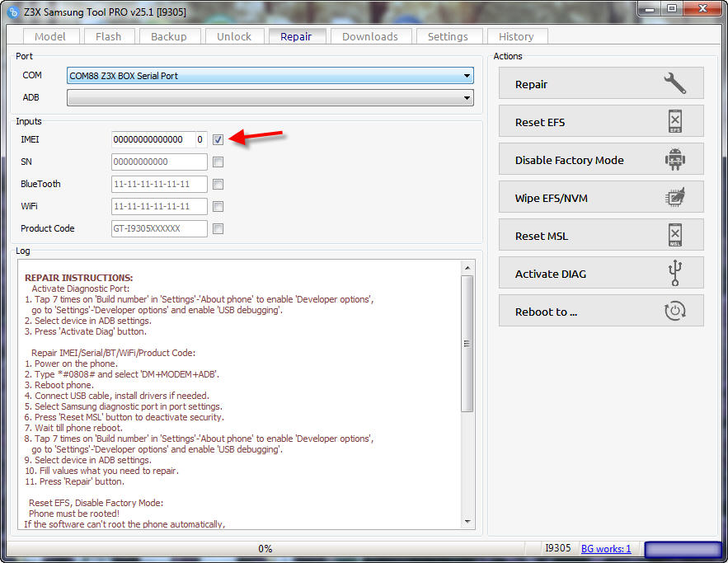Click the Reboot to ... label
This screenshot has width=728, height=563.
(546, 312)
